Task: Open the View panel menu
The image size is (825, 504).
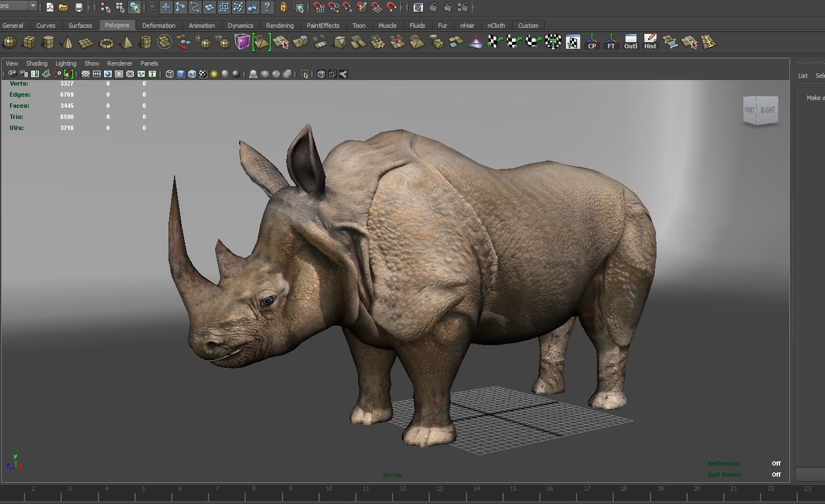Action: click(12, 63)
